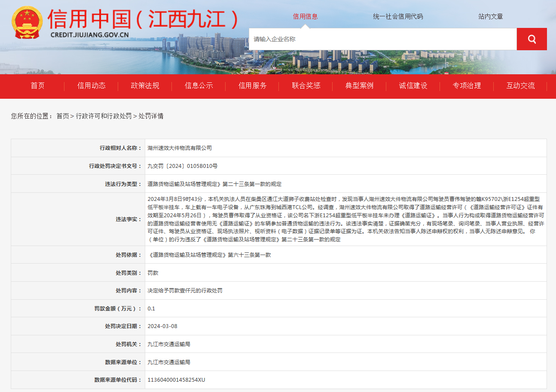The width and height of the screenshot is (556, 392).
Task: Click the 信用中国（江西九江）site title
Action: (x=143, y=19)
